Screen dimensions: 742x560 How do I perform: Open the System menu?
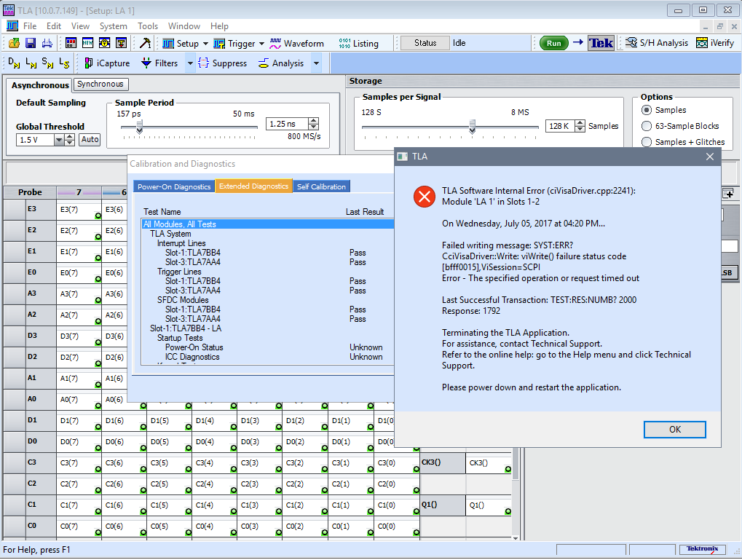[113, 26]
